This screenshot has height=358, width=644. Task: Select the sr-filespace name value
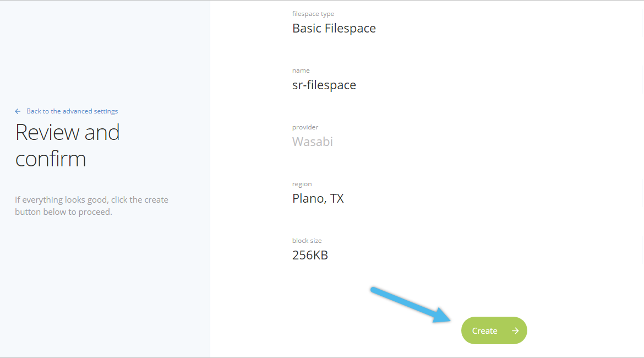tap(324, 85)
